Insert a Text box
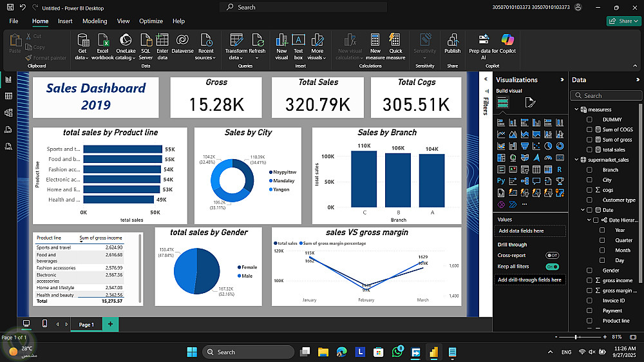Screen dimensions: 644x362 298,46
